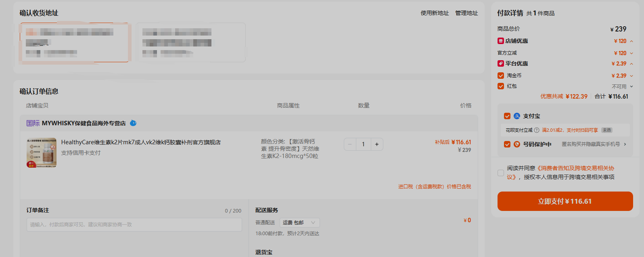
Task: Open the store's Wangwang chat icon
Action: [x=133, y=123]
